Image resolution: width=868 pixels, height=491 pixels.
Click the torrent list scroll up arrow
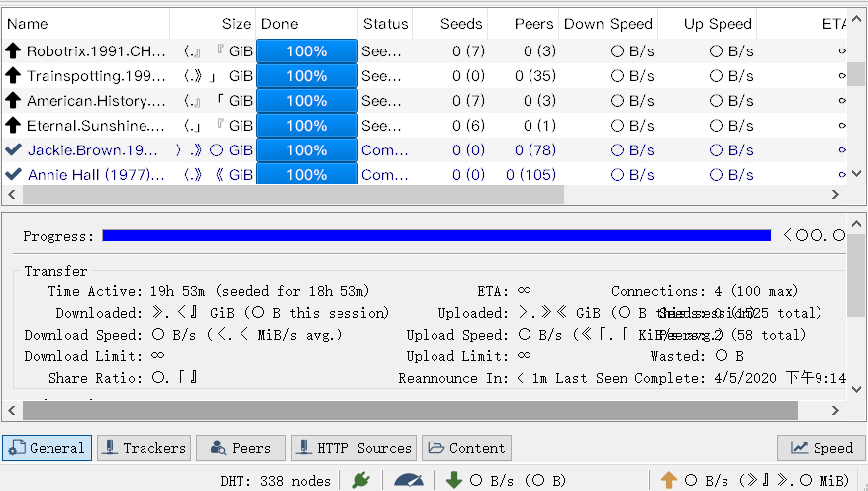[x=856, y=20]
